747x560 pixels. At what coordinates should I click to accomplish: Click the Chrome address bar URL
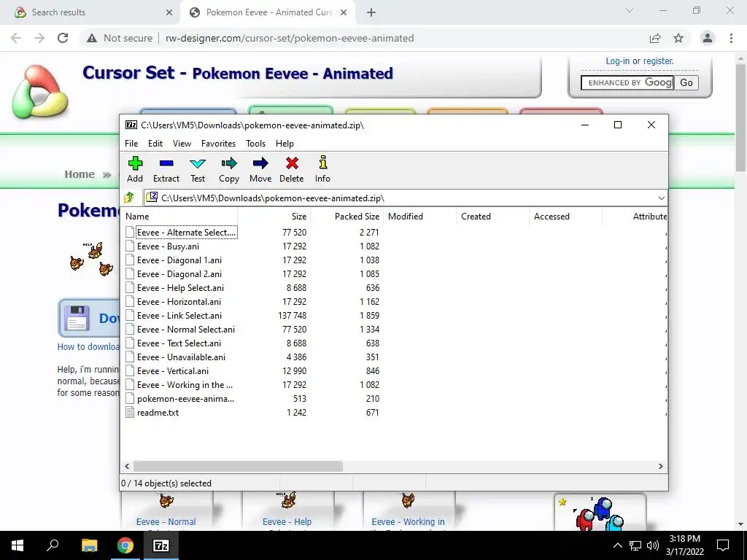(290, 38)
